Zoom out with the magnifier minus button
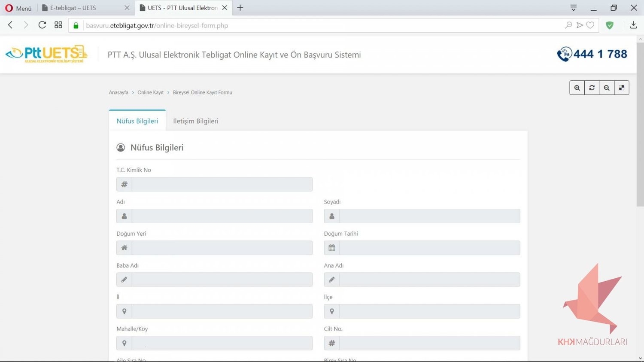 (x=607, y=88)
